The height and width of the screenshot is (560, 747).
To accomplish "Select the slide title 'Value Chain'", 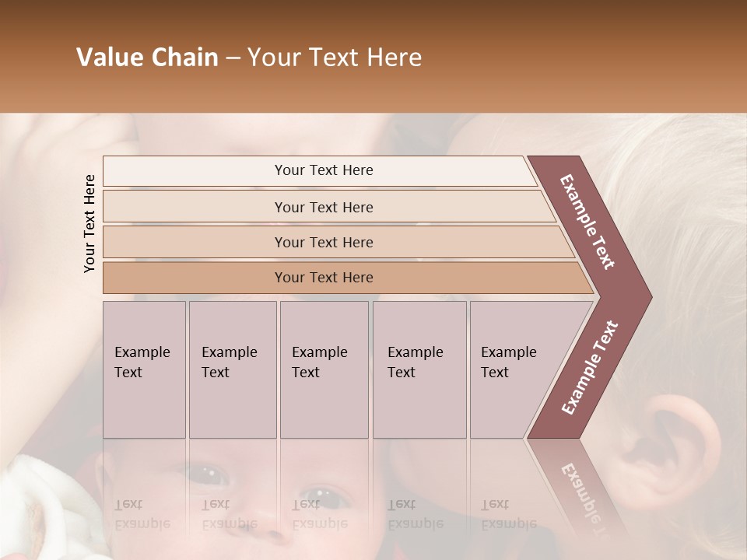I will 147,57.
